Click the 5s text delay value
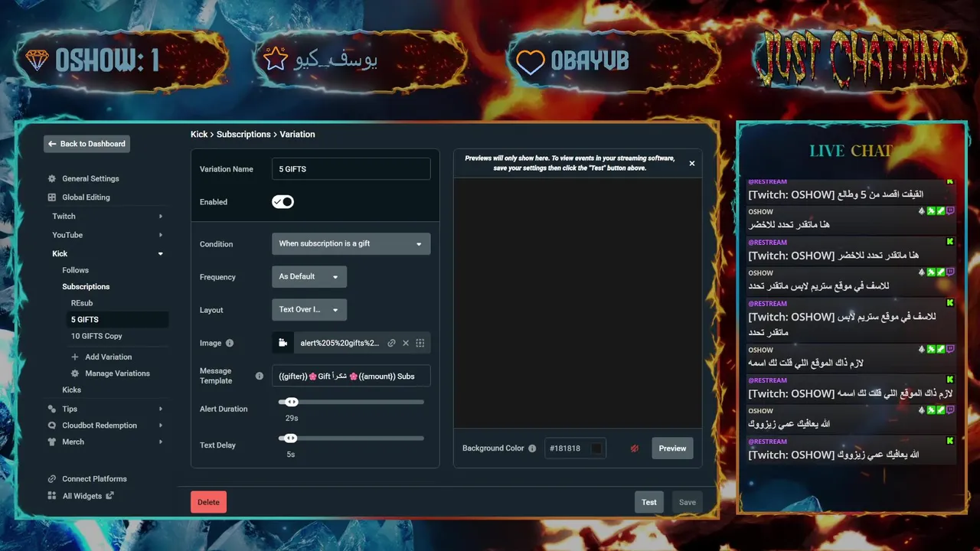 291,455
